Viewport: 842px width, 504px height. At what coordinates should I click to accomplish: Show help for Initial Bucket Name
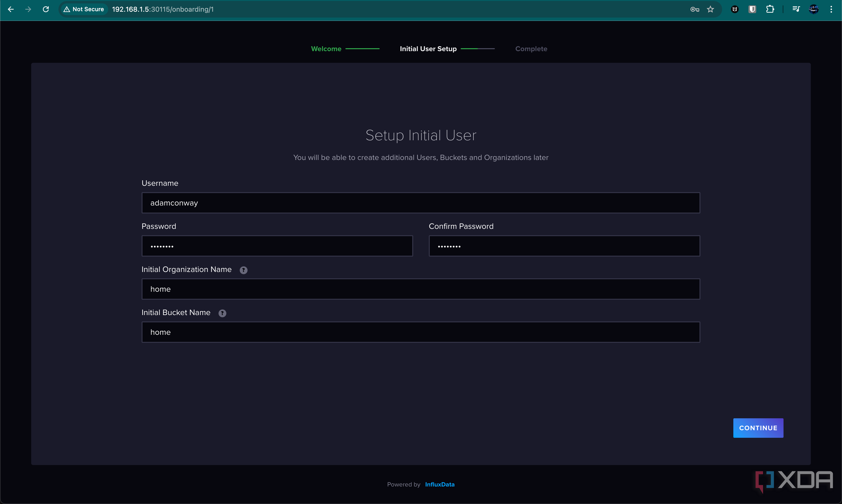click(222, 313)
